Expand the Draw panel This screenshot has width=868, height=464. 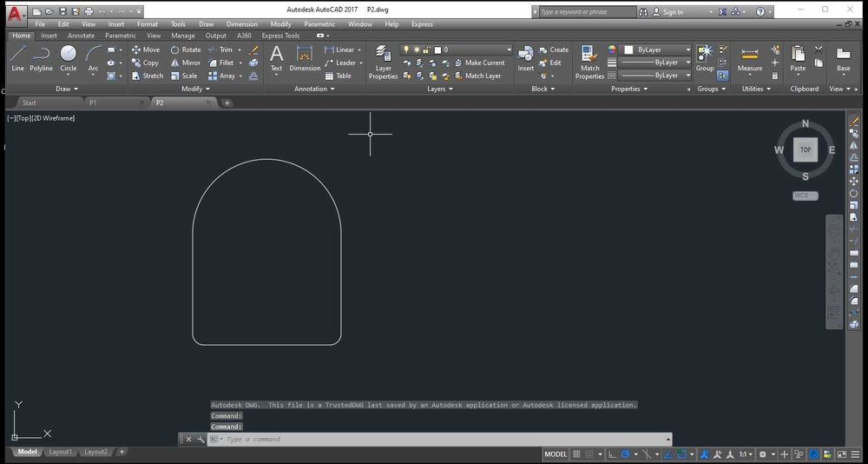[x=67, y=89]
